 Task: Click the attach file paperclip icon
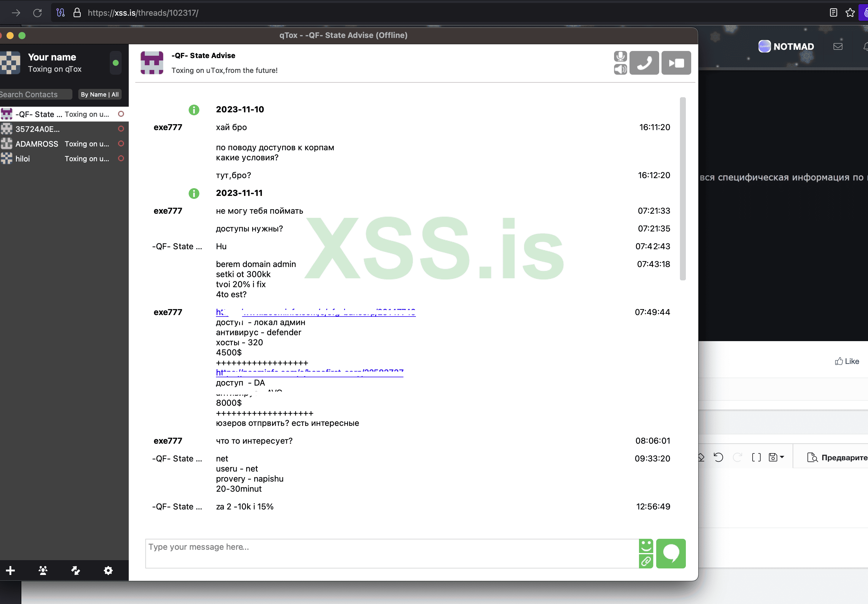point(646,561)
